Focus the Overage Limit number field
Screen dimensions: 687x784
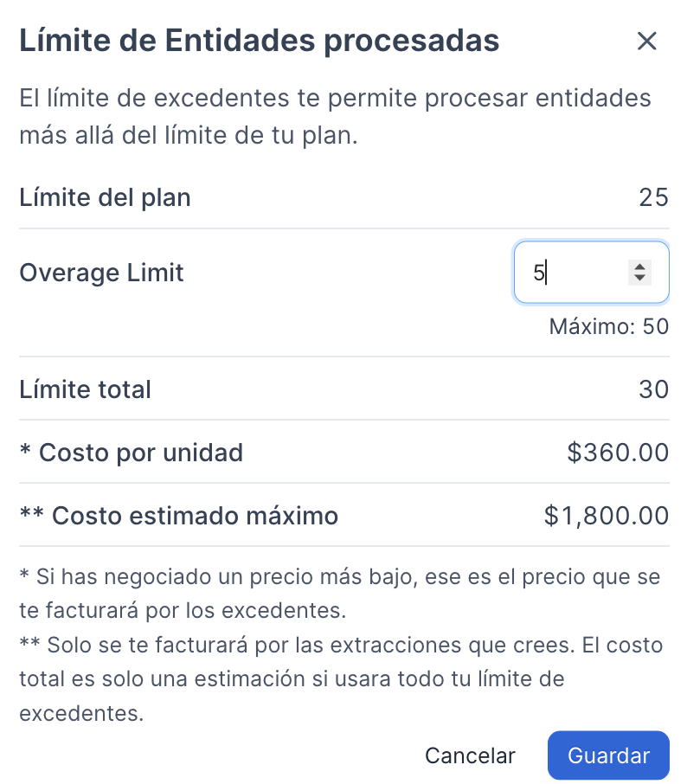click(x=591, y=273)
